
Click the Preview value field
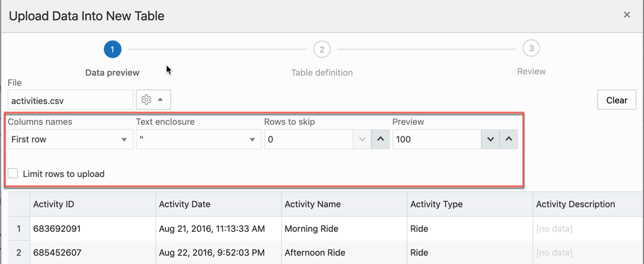coord(437,139)
